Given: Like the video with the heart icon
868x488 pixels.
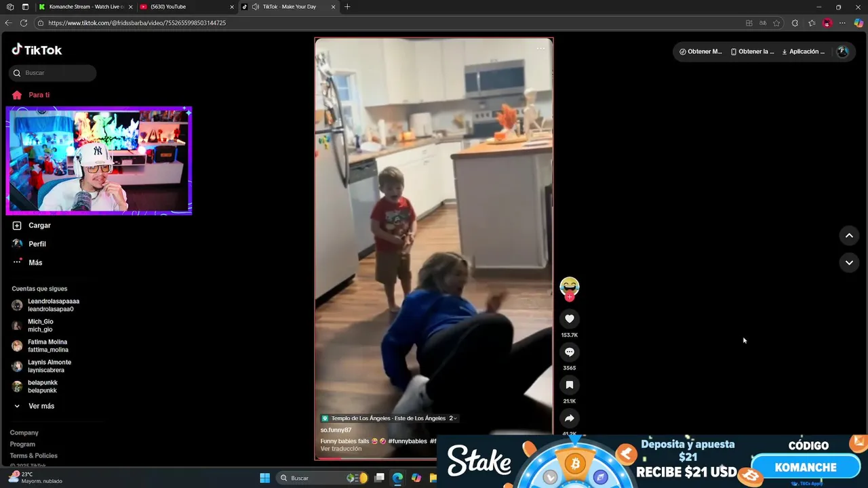Looking at the screenshot, I should [570, 319].
